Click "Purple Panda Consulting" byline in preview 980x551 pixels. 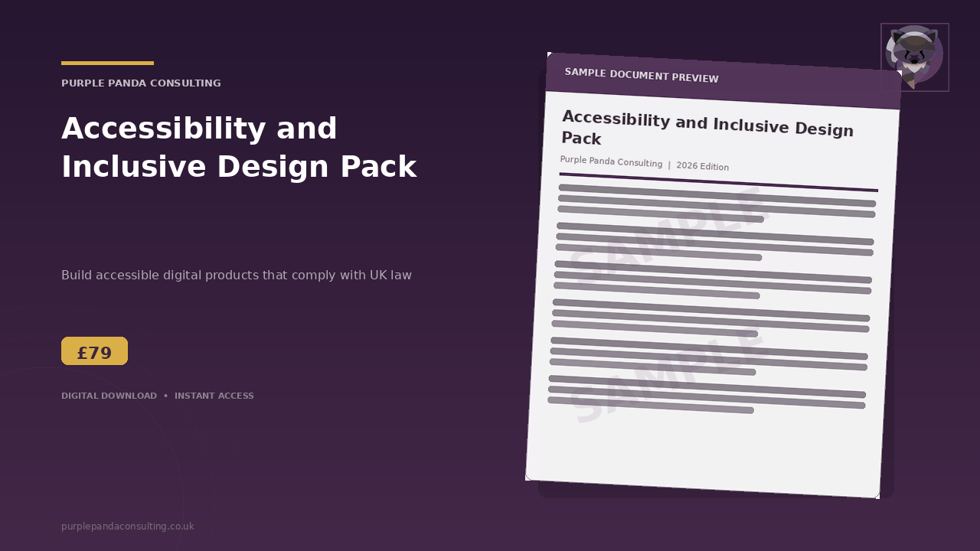[x=611, y=161]
